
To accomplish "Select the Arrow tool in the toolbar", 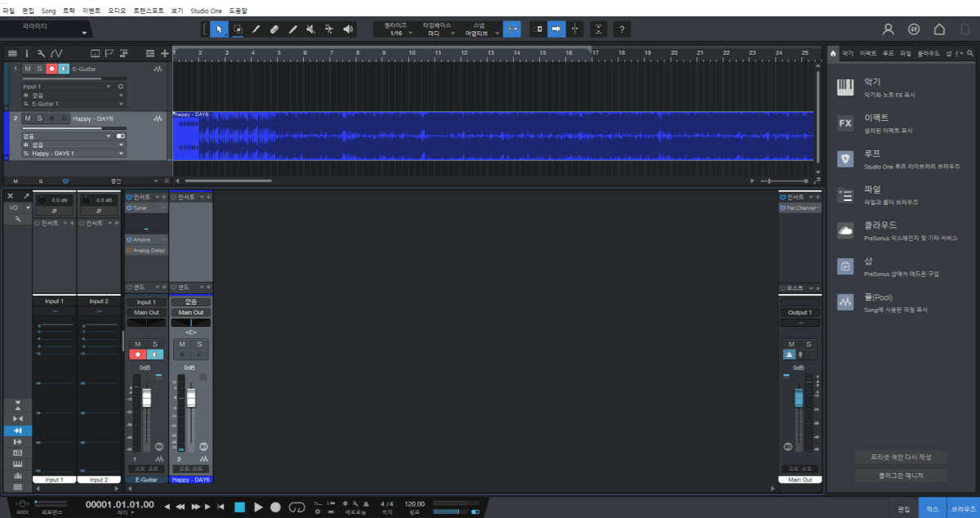I will coord(219,29).
